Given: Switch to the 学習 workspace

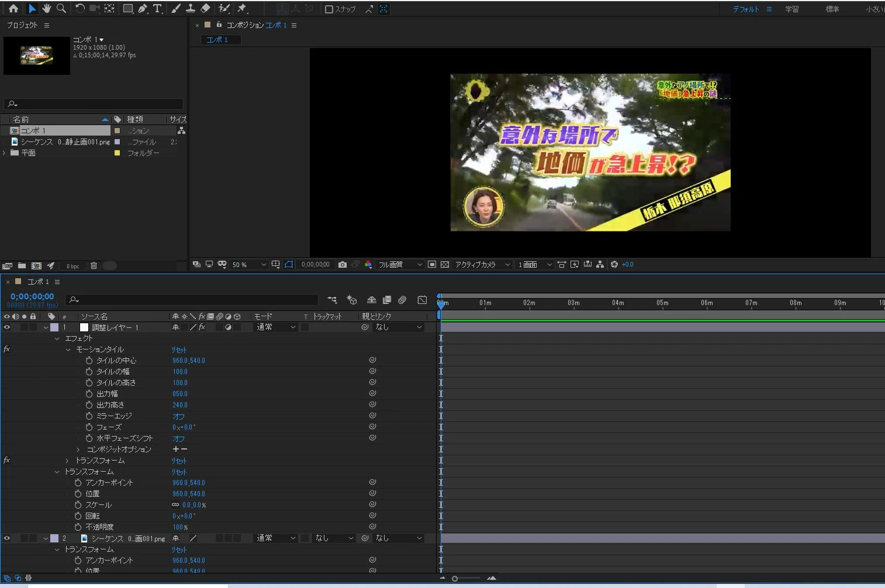Looking at the screenshot, I should pos(792,9).
